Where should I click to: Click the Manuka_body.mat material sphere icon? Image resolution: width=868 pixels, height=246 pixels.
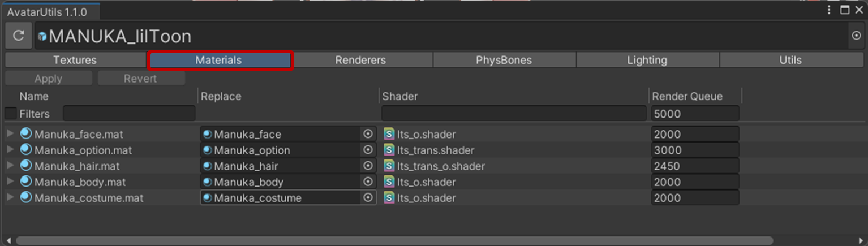click(x=26, y=182)
